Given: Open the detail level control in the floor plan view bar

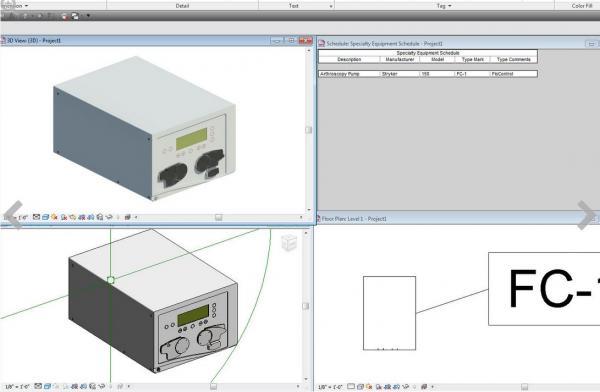Looking at the screenshot, I should tap(351, 387).
